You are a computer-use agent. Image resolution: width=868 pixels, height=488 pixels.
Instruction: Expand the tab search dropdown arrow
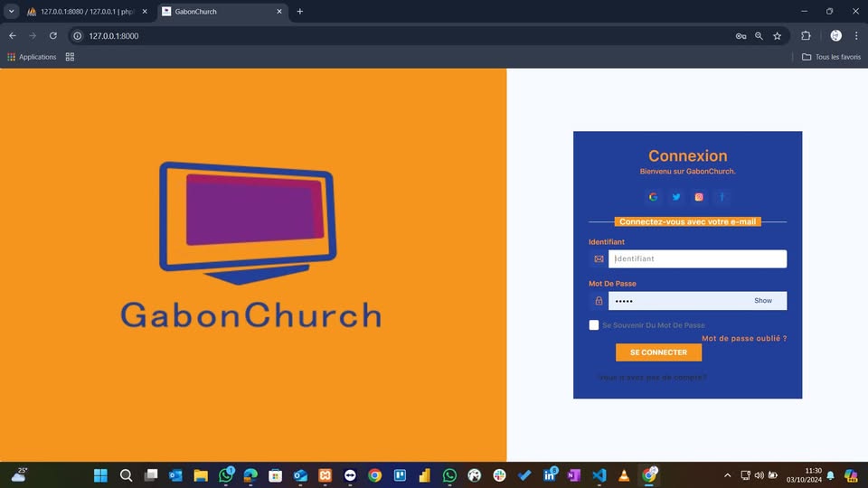(12, 12)
